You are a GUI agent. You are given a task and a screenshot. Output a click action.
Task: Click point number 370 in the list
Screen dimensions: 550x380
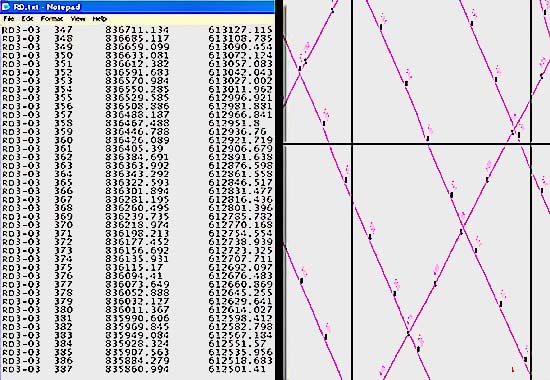(x=63, y=225)
